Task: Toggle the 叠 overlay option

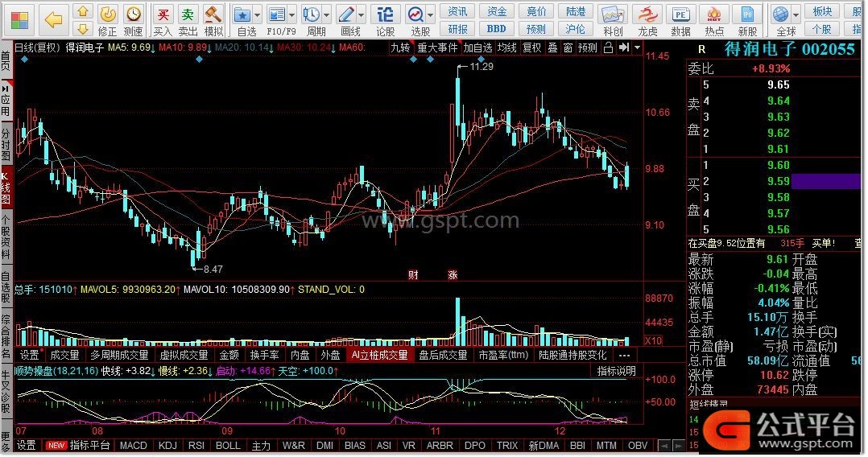Action: pos(552,48)
